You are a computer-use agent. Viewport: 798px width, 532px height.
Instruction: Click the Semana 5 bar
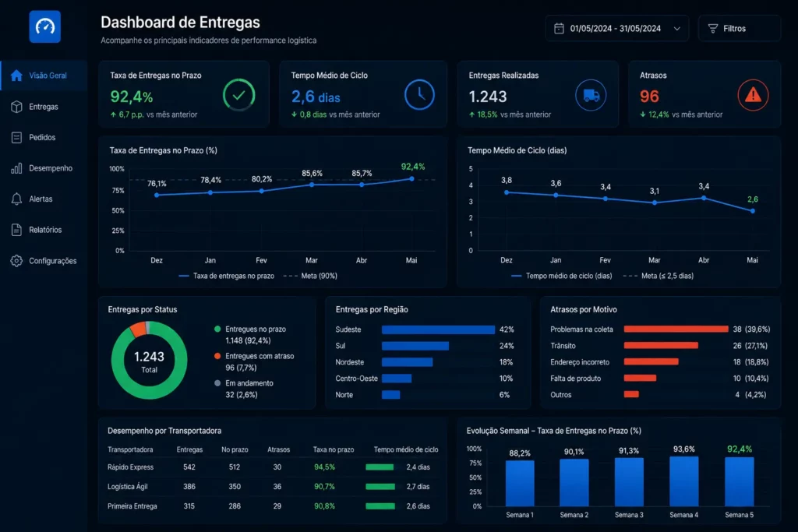pos(739,481)
